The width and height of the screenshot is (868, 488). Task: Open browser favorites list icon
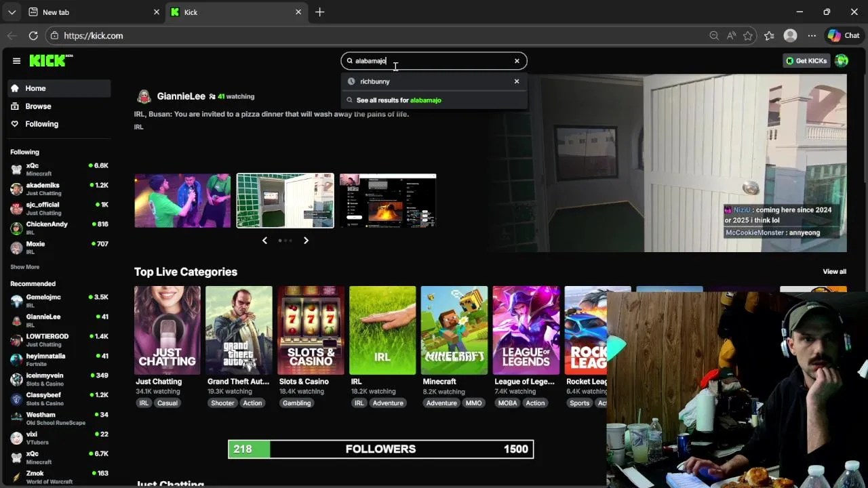(x=769, y=36)
